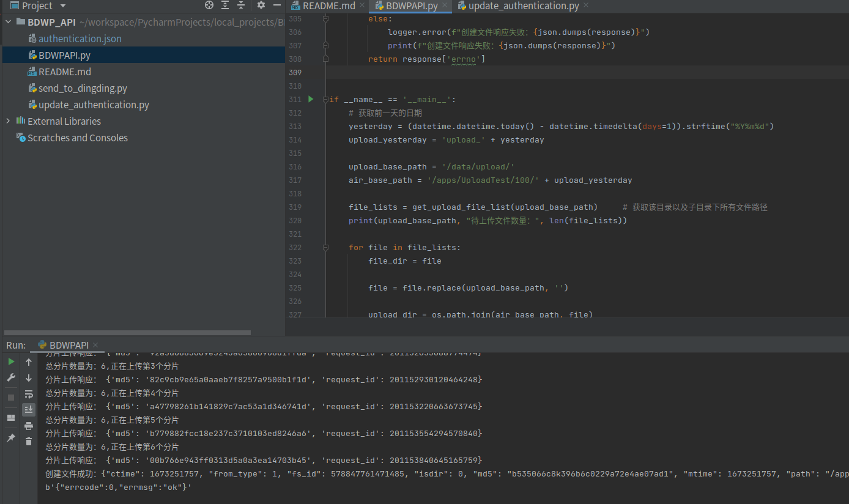Click the Project panel horizontal scrollbar

click(x=127, y=333)
